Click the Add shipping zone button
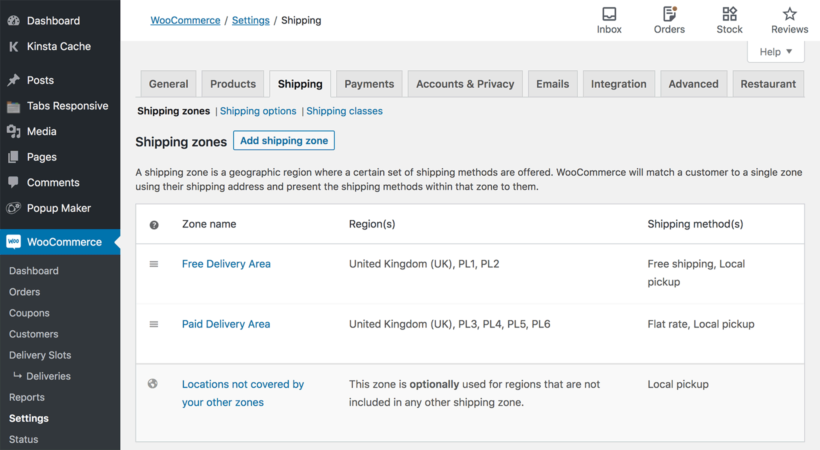Screen dimensions: 820x450 pos(284,140)
